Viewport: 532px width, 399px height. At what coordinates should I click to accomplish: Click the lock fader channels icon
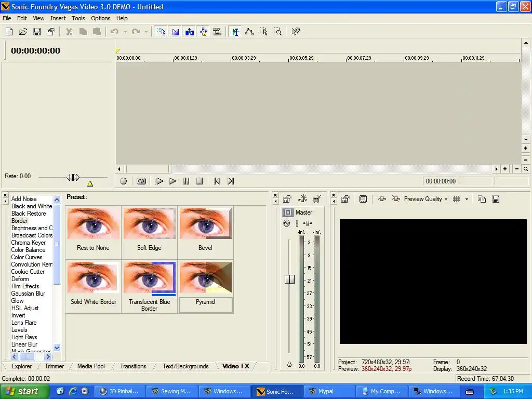point(289,364)
